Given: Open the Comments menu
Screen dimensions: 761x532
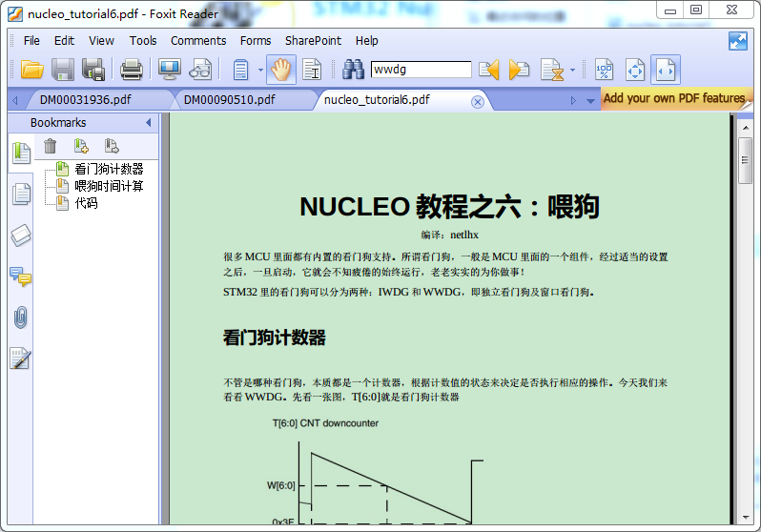Looking at the screenshot, I should pos(198,41).
